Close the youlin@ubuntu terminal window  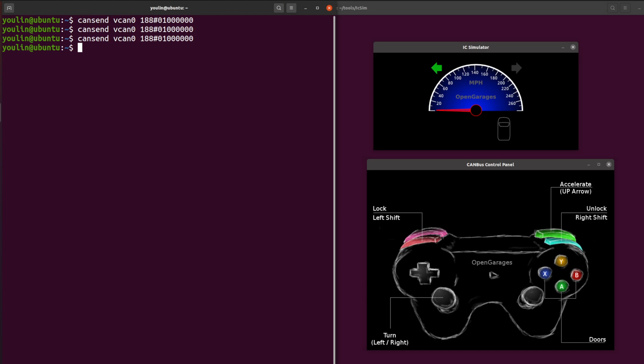pyautogui.click(x=329, y=8)
